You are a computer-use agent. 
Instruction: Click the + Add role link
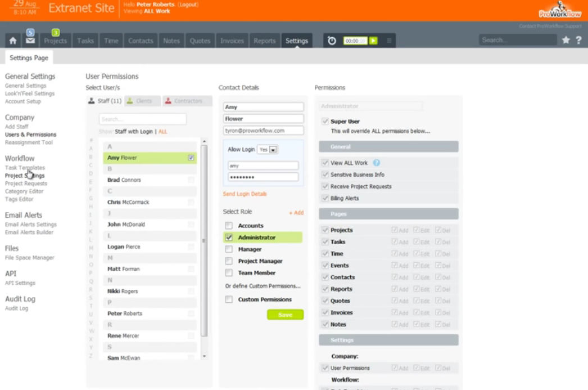[296, 213]
